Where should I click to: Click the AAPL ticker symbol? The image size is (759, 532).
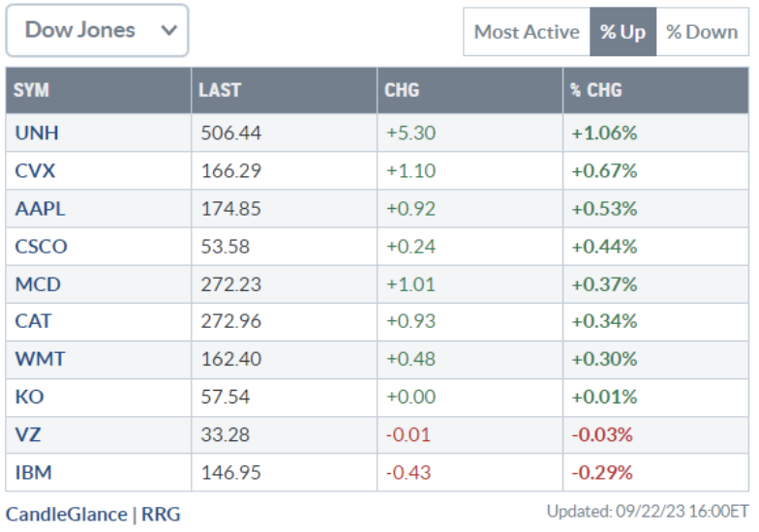point(41,209)
